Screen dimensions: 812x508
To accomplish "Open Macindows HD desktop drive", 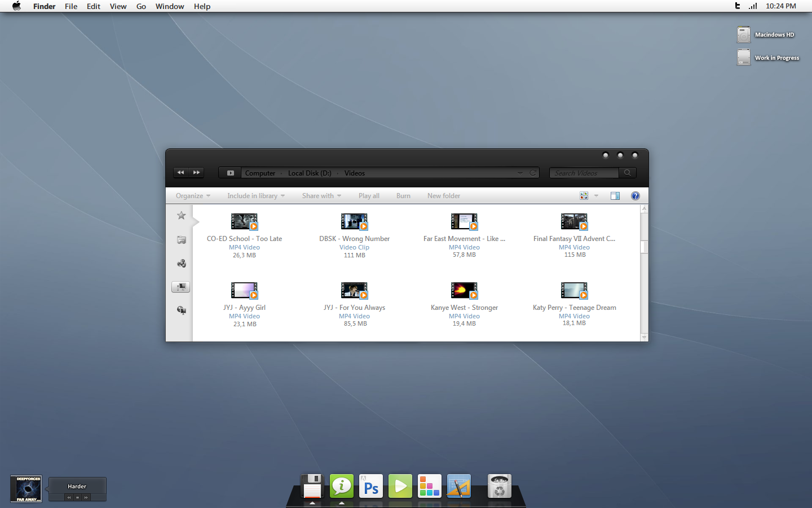I will click(766, 35).
